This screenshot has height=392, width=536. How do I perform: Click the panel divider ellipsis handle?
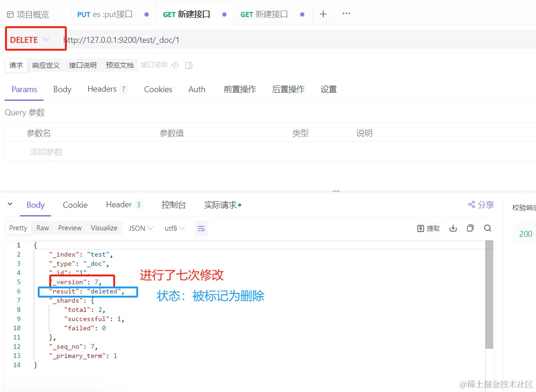click(336, 191)
